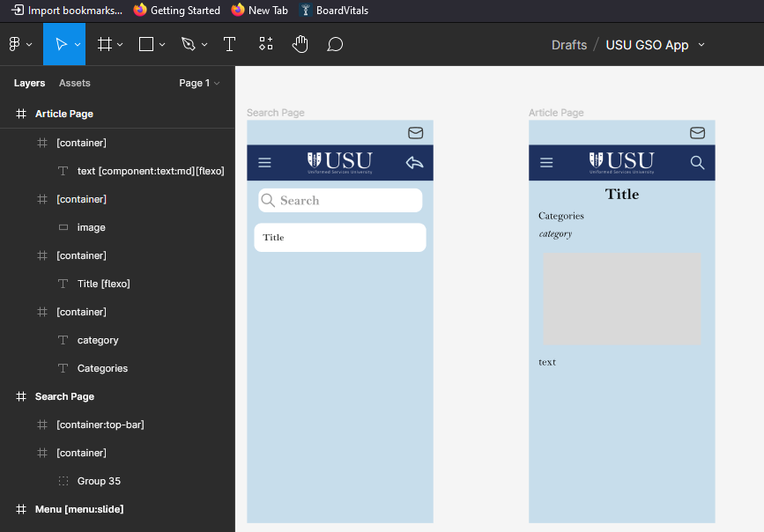
Task: Expand the Frame tool dropdown arrow
Action: tap(120, 44)
